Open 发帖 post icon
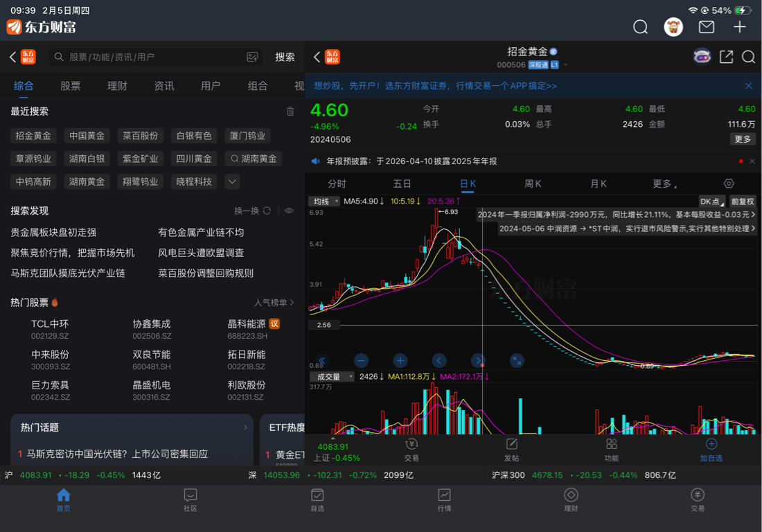 tap(512, 450)
